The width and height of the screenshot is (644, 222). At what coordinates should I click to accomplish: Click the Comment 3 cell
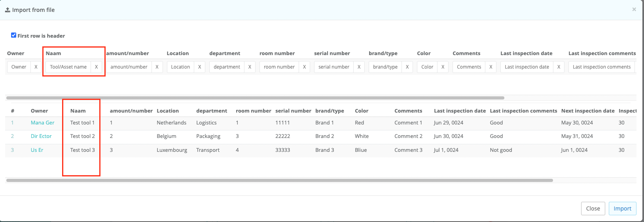tap(408, 150)
